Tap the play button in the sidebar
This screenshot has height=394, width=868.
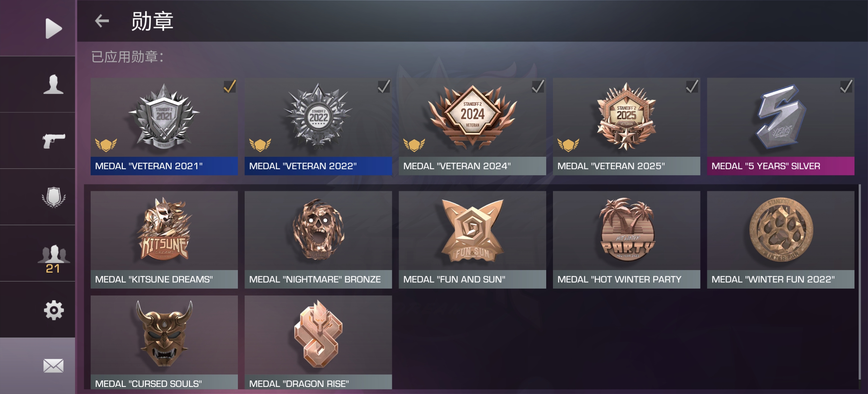point(54,28)
